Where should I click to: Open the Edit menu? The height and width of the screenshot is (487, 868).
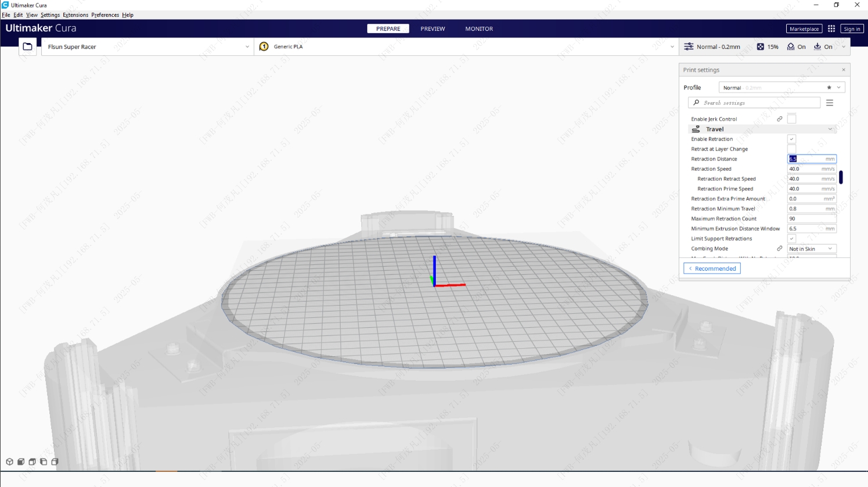tap(18, 15)
